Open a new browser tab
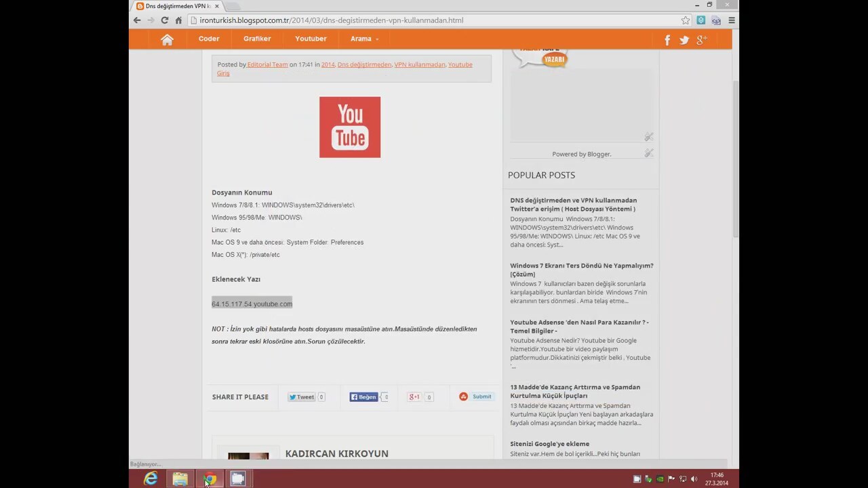Image resolution: width=868 pixels, height=488 pixels. click(233, 6)
